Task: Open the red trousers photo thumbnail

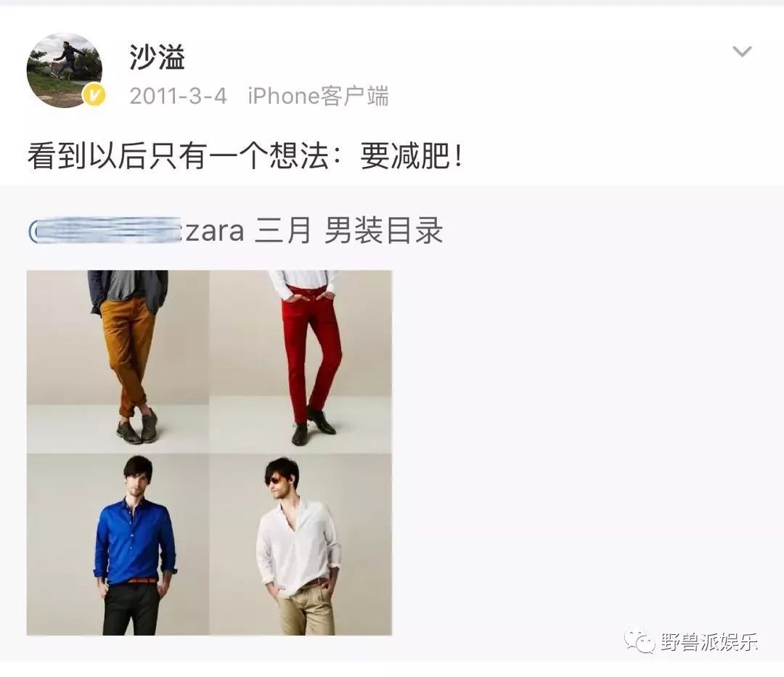Action: tap(301, 362)
